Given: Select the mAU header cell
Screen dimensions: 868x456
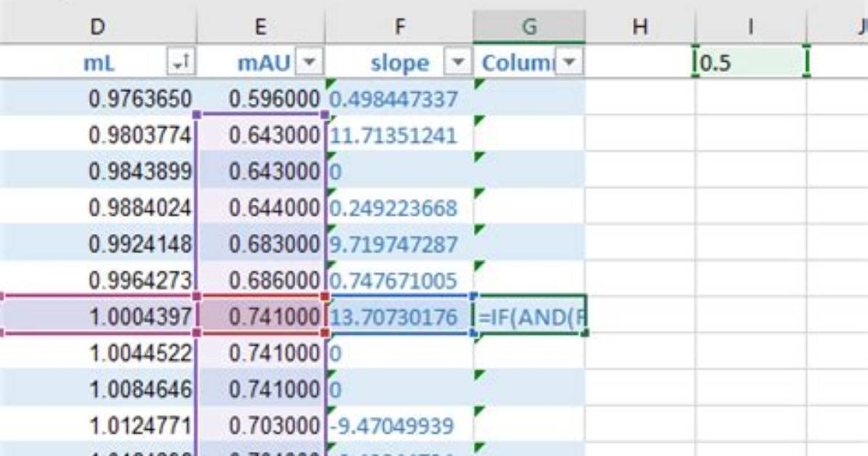Looking at the screenshot, I should pos(261,62).
